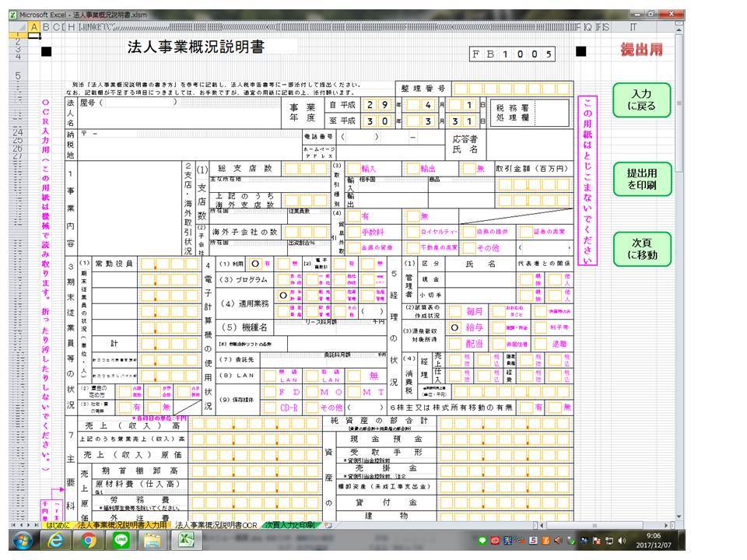Switch to the はじめに sheet tab
This screenshot has height=560, width=747.
coord(56,524)
